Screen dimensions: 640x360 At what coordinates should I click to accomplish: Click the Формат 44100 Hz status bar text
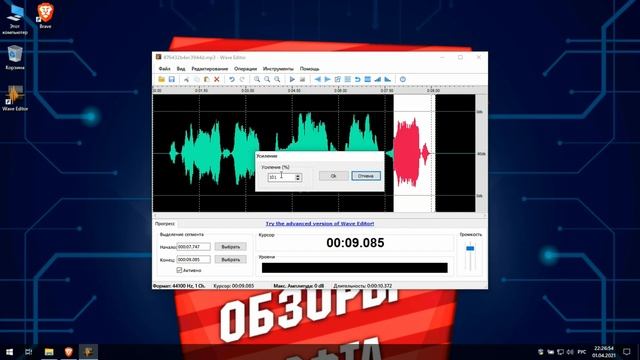point(179,286)
